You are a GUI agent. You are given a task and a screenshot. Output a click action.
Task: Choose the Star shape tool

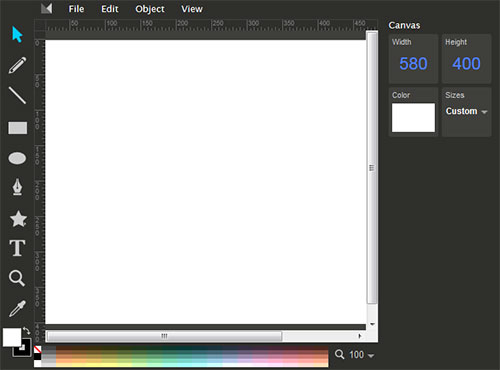point(18,219)
